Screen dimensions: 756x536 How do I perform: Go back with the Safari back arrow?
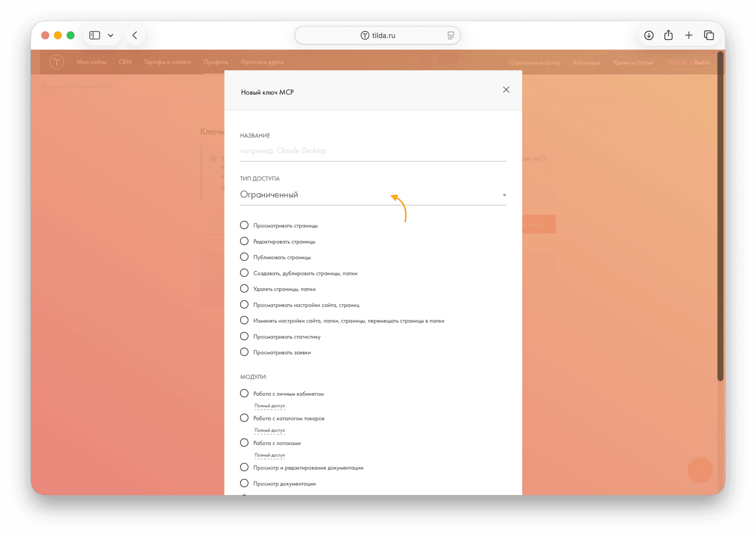tap(135, 35)
